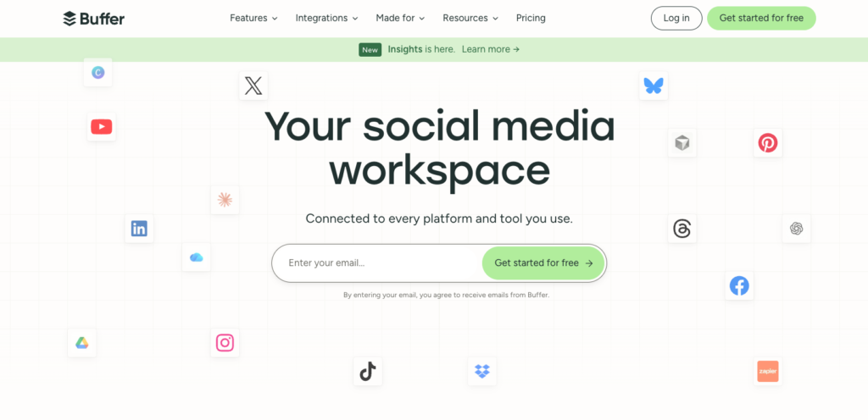The image size is (868, 420).
Task: Click the Dropbox icon tile
Action: tap(482, 372)
